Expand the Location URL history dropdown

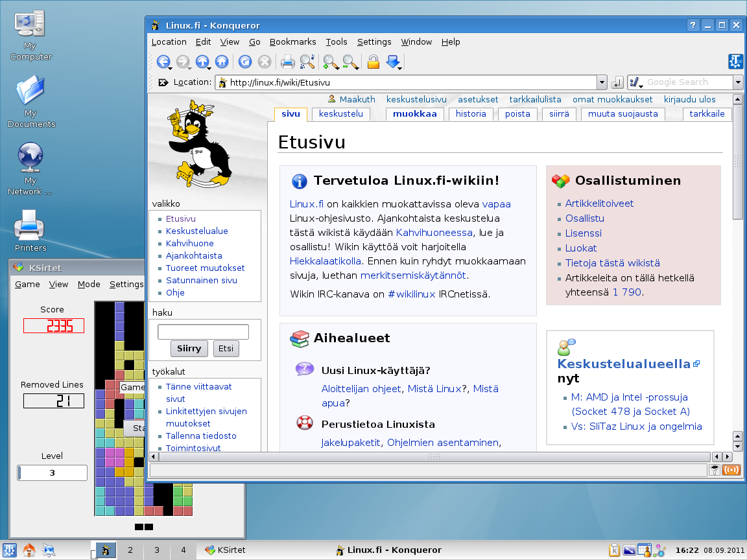602,82
